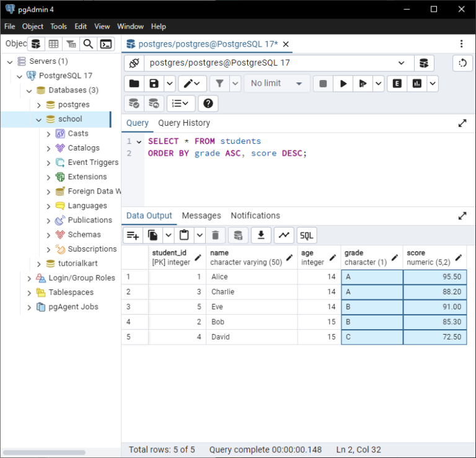476x458 pixels.
Task: Click the Open File folder icon
Action: pyautogui.click(x=134, y=84)
